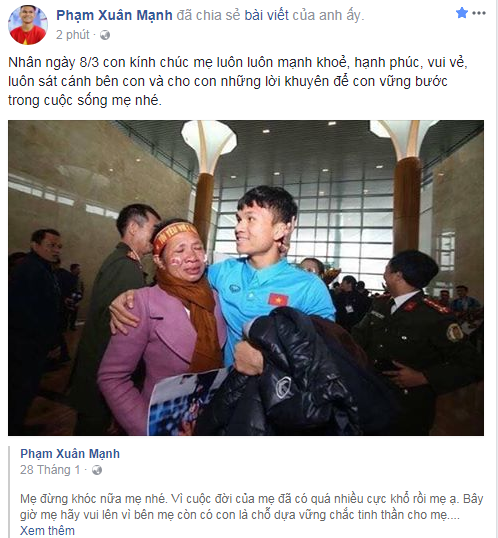
Task: Click Phạm Xuân Mạnh profile picture
Action: tap(28, 25)
